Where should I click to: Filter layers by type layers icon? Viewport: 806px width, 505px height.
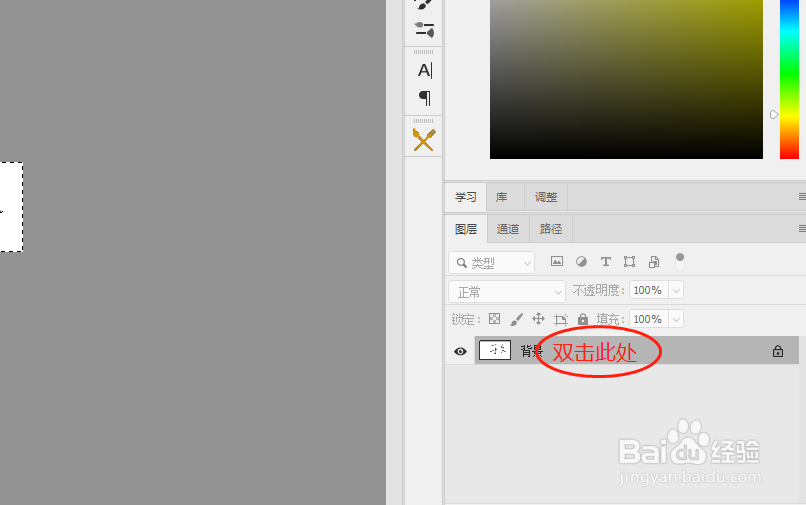(x=606, y=262)
